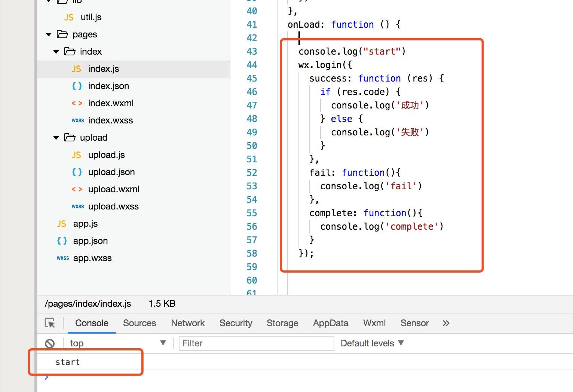The width and height of the screenshot is (573, 392).
Task: Click the braces icon beside app.json
Action: coord(62,241)
